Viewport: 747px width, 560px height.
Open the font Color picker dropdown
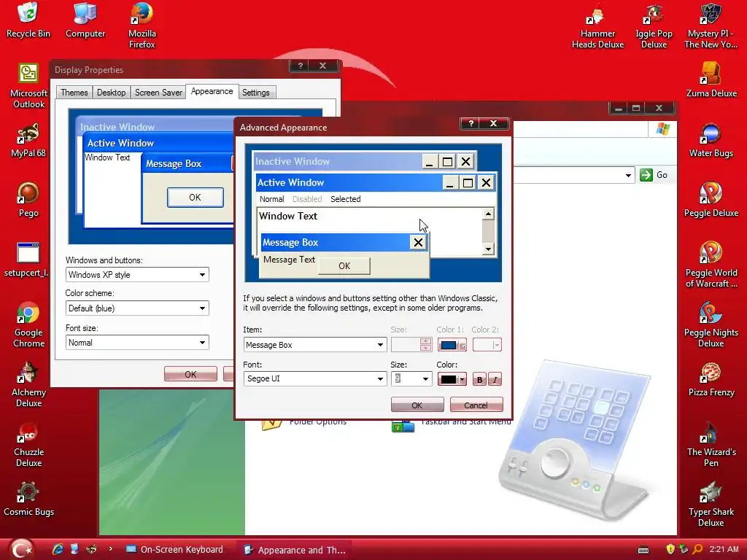(452, 379)
